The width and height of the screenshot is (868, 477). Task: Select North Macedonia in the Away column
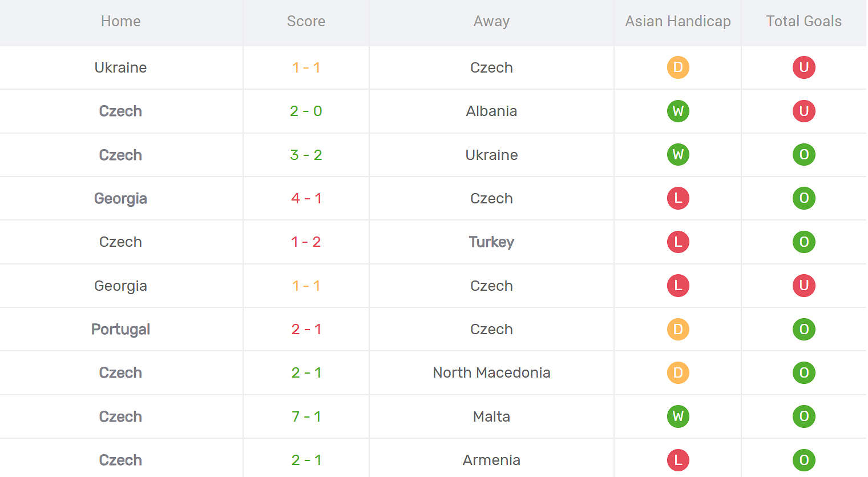coord(491,372)
